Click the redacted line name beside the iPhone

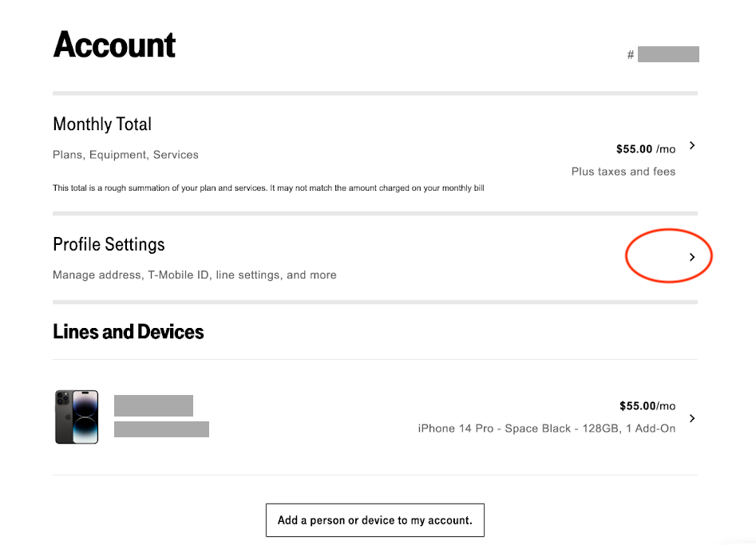click(x=153, y=405)
